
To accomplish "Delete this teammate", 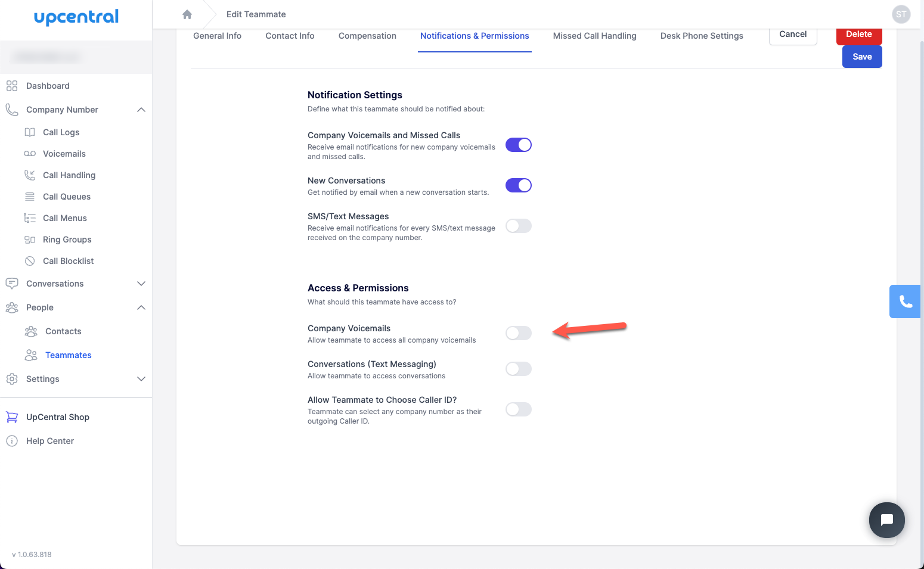I will coord(859,34).
